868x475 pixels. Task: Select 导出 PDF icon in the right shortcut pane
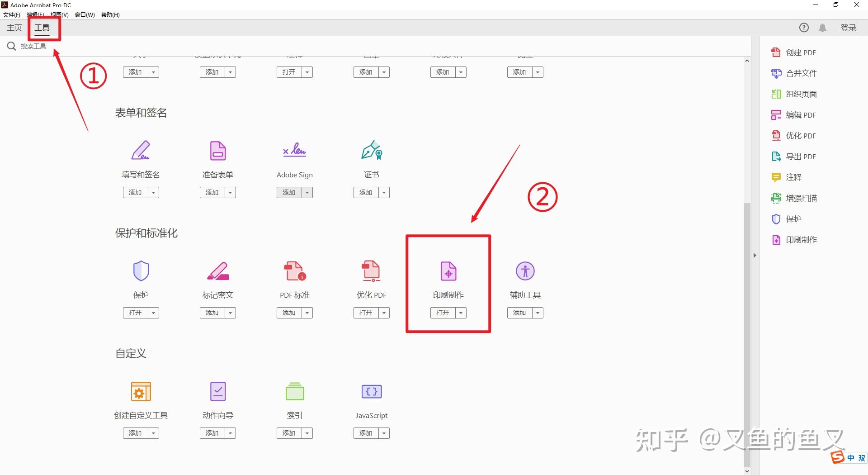[776, 157]
